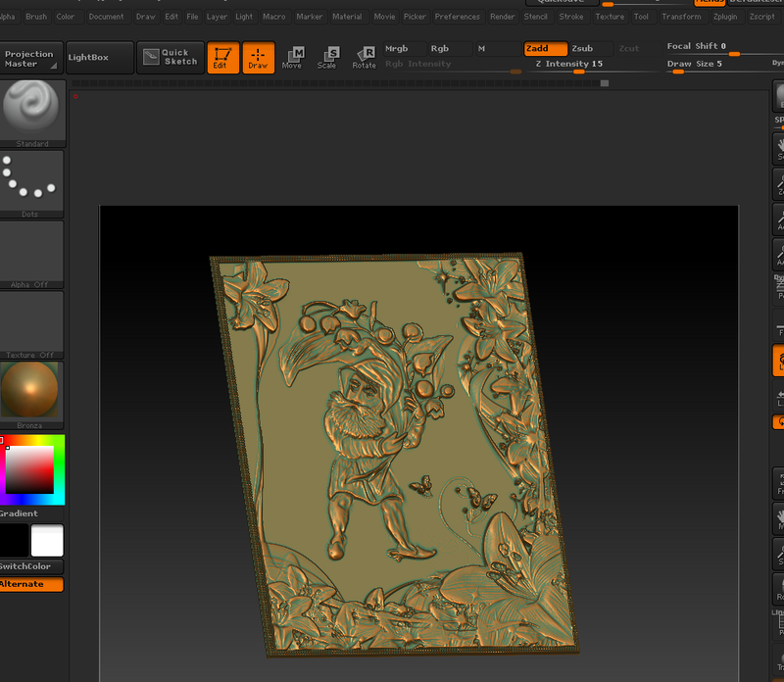The height and width of the screenshot is (682, 784).
Task: Click the Gradient button
Action: click(x=31, y=513)
